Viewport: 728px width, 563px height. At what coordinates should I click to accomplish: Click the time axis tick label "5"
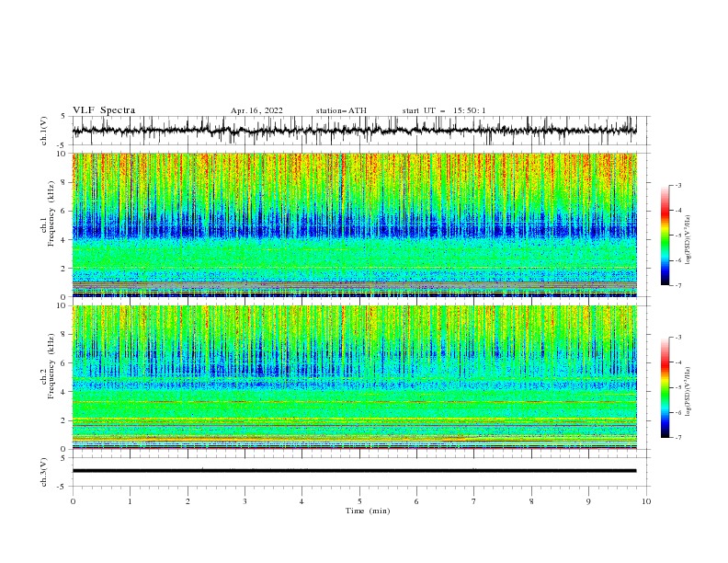click(359, 501)
